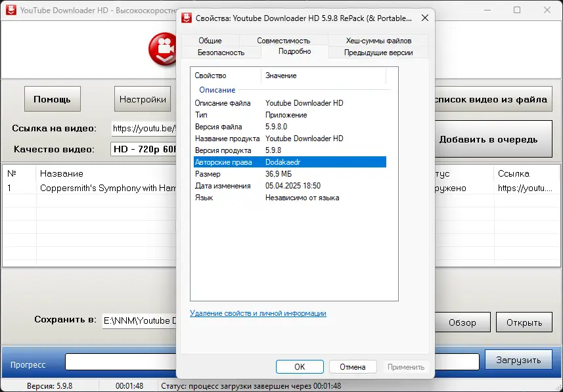Click the Значение column header

click(324, 76)
